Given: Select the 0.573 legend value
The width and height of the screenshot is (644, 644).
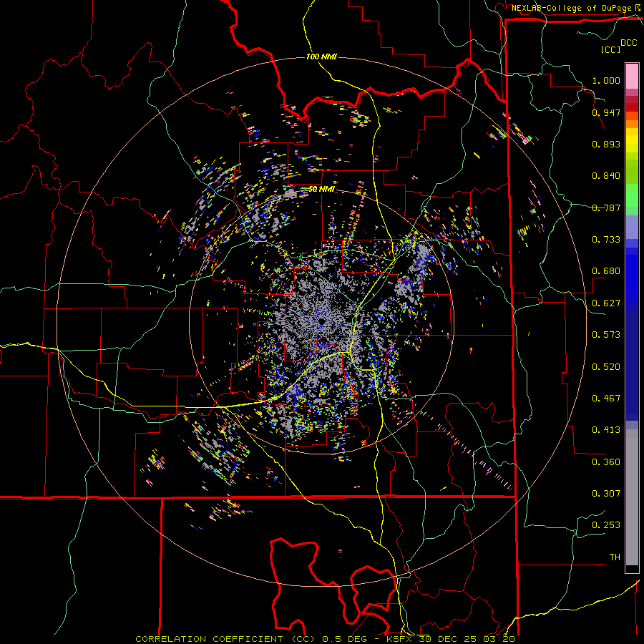Looking at the screenshot, I should [606, 335].
